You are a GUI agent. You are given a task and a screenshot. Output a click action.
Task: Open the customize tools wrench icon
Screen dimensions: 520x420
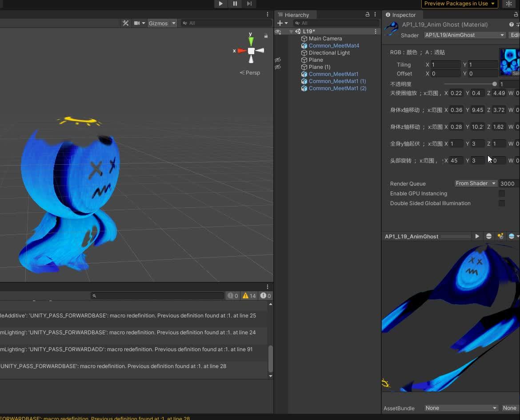127,23
